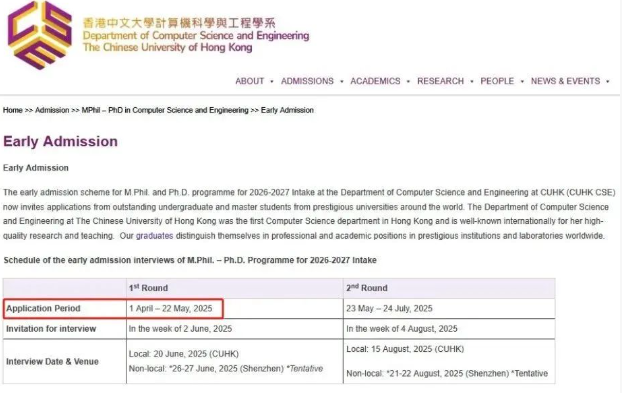This screenshot has height=393, width=622.
Task: Open the PEOPLE menu
Action: pos(497,81)
